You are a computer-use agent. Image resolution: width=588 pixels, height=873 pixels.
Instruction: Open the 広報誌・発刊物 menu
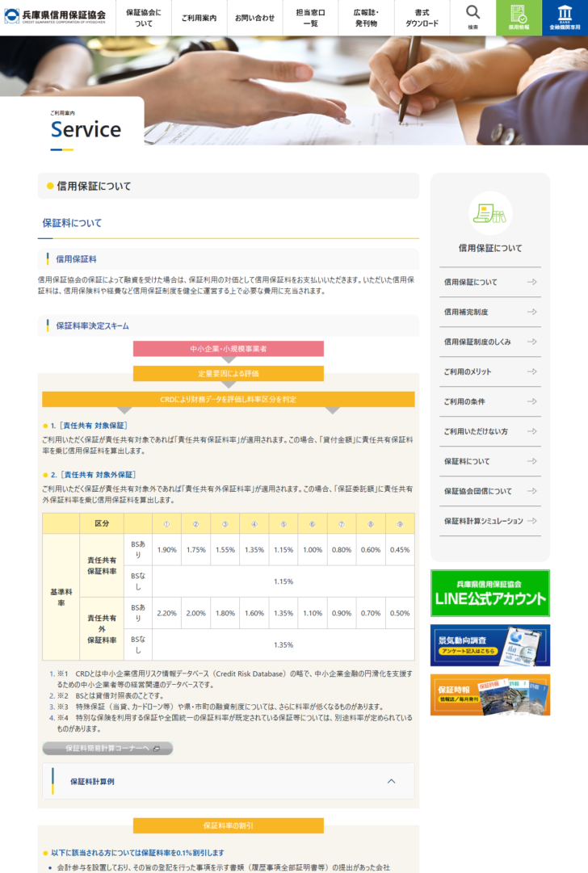click(366, 18)
